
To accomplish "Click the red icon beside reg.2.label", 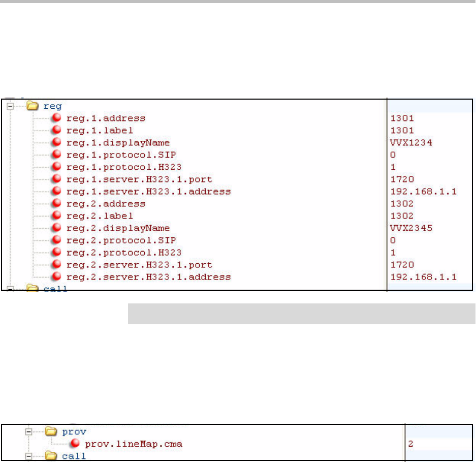I will pyautogui.click(x=57, y=216).
